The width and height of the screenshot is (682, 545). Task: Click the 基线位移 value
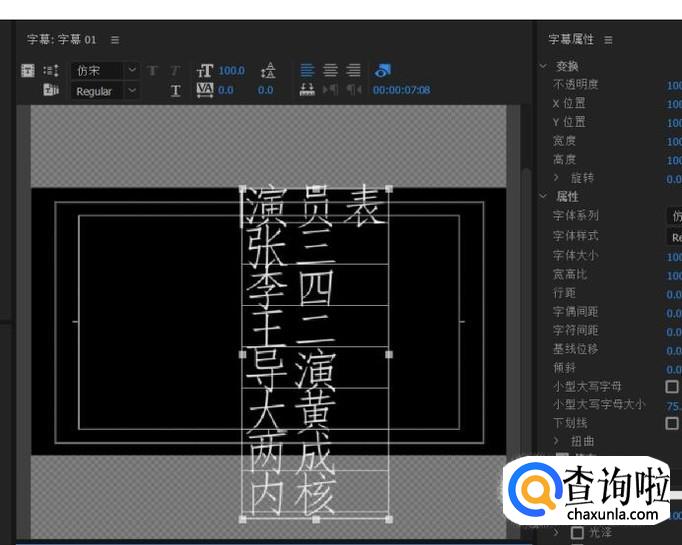coord(674,351)
